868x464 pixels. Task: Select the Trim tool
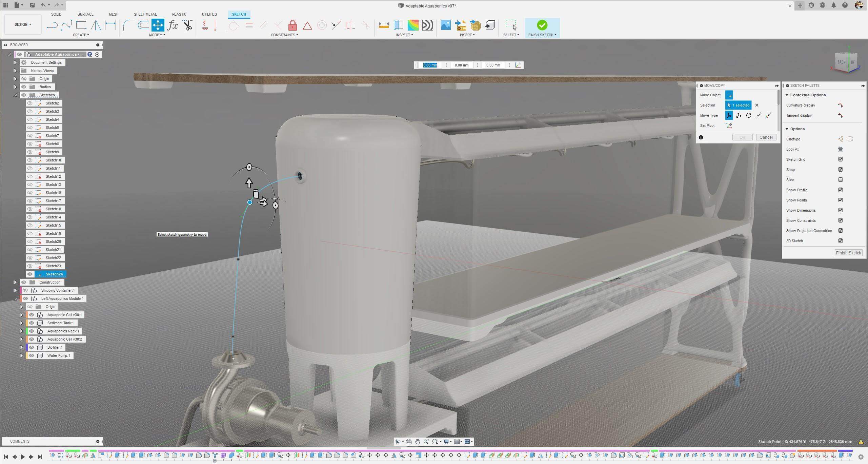tap(188, 25)
